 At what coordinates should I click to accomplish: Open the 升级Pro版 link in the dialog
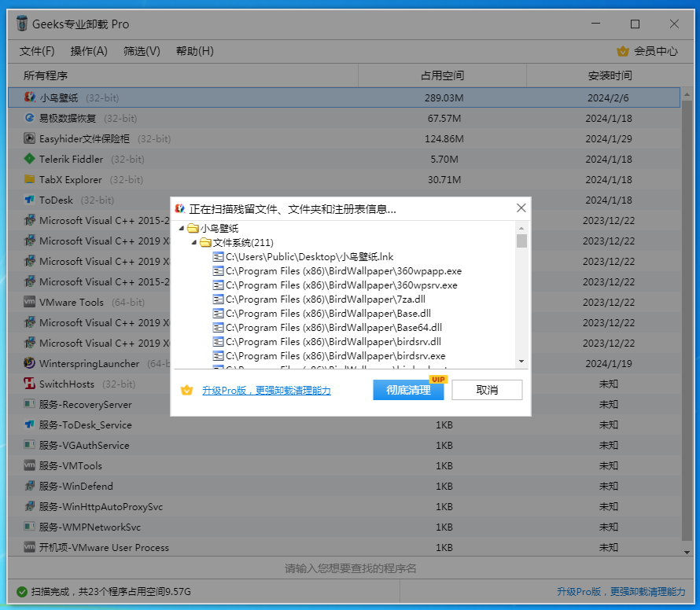tap(267, 391)
